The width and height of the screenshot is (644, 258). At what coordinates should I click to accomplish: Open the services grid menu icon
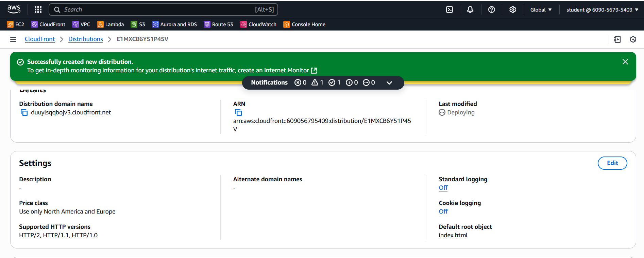tap(38, 10)
